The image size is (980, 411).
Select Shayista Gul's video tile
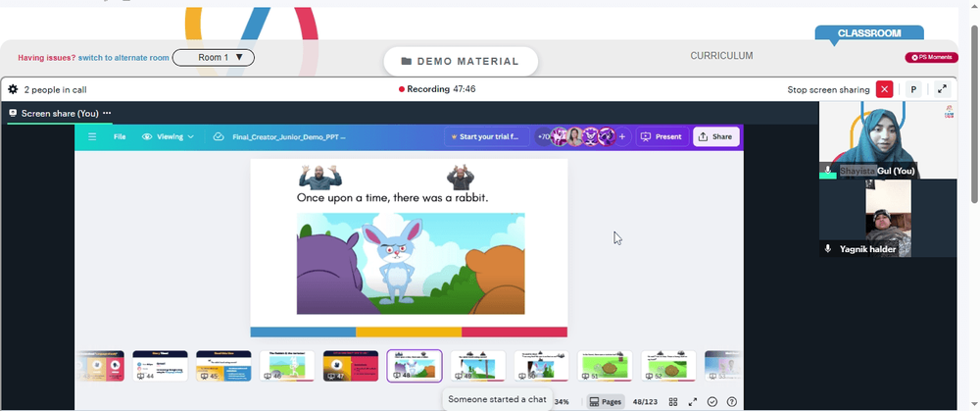tap(888, 140)
